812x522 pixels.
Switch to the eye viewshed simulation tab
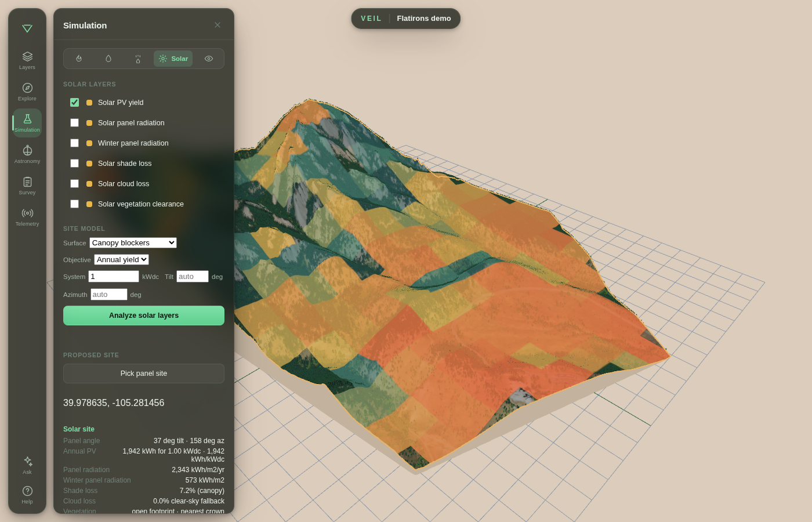(x=209, y=59)
